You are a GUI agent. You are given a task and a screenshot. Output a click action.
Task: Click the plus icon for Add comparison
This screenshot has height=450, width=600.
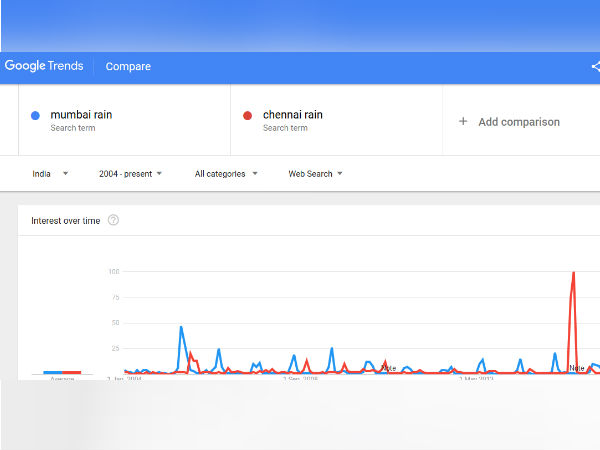tap(463, 122)
